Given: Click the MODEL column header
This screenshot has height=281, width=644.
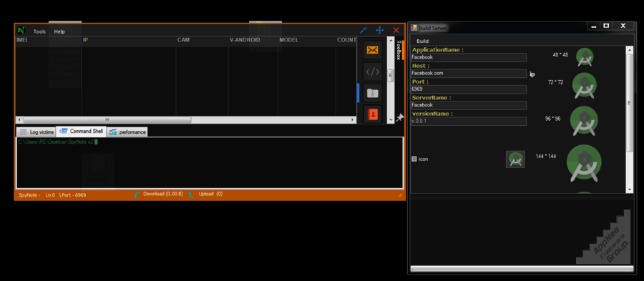Looking at the screenshot, I should click(289, 40).
